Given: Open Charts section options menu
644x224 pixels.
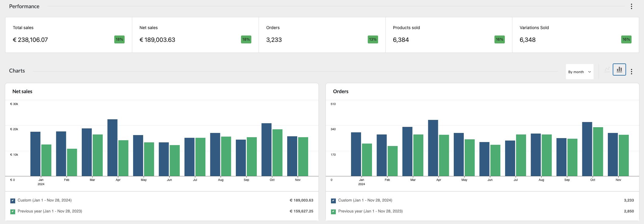Looking at the screenshot, I should (631, 72).
